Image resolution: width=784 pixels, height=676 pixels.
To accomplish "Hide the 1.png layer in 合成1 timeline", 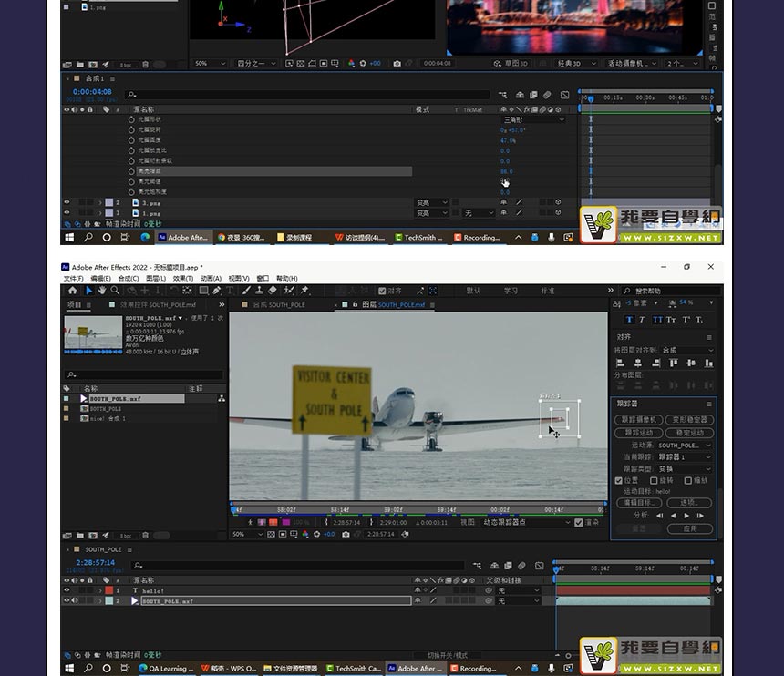I will coord(67,213).
